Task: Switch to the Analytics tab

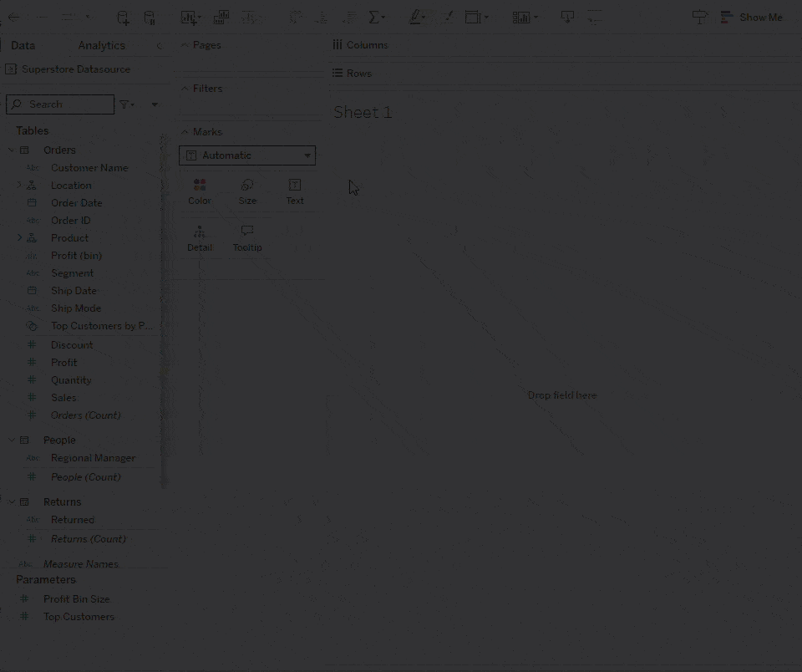Action: pyautogui.click(x=101, y=46)
